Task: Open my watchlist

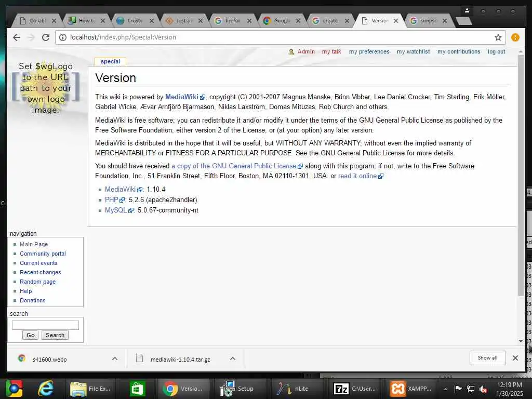Action: tap(413, 51)
